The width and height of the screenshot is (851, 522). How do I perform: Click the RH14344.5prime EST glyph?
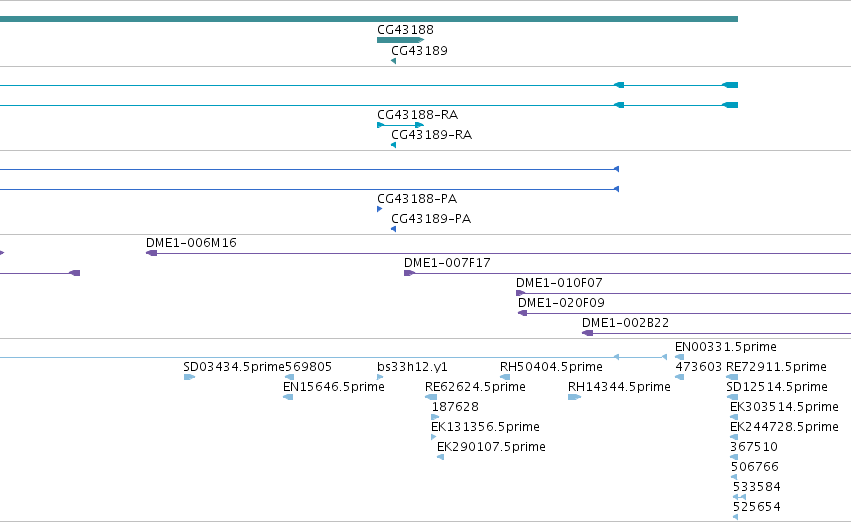tap(574, 397)
